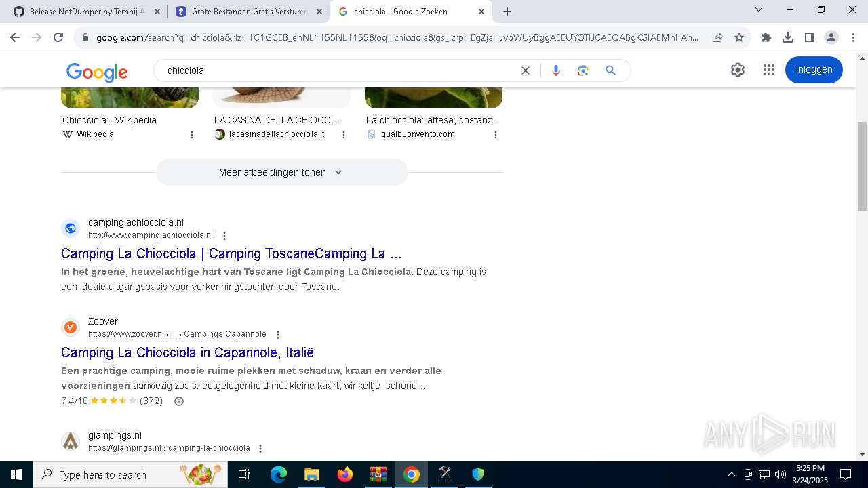Start voice search with the microphone icon
The width and height of the screenshot is (868, 488).
coord(556,70)
